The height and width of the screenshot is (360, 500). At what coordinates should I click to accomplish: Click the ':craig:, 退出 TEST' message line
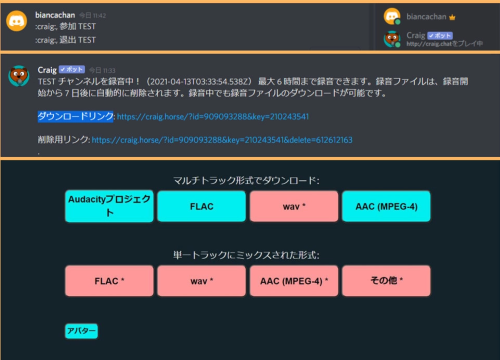[65, 40]
